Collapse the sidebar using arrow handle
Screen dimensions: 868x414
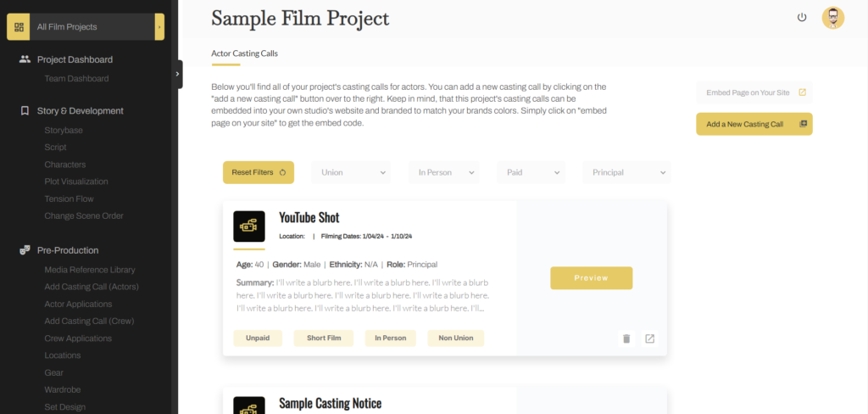tap(178, 74)
